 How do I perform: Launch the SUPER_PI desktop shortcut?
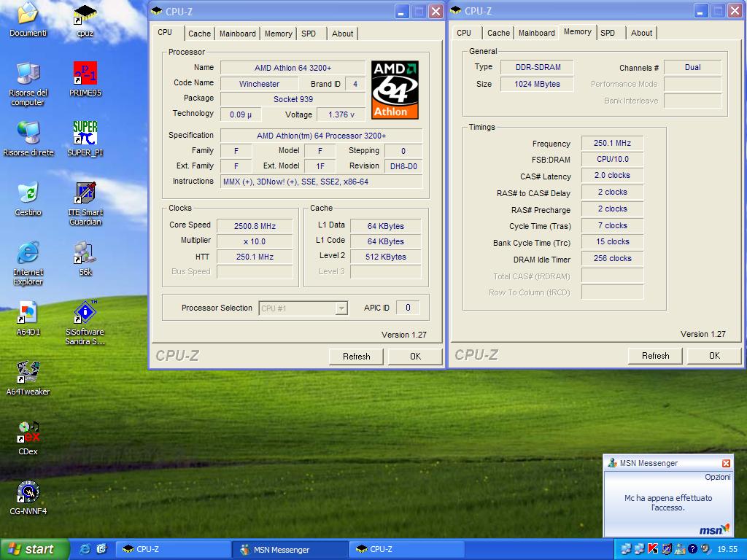85,139
